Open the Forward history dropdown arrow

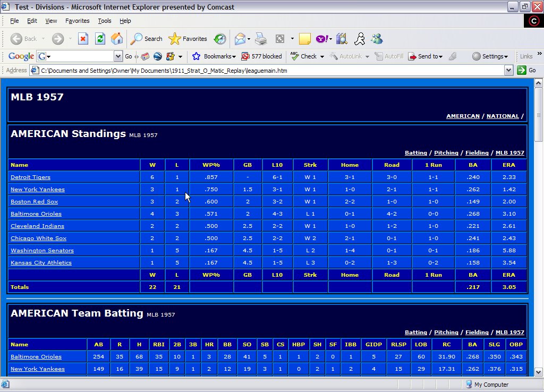click(x=70, y=39)
